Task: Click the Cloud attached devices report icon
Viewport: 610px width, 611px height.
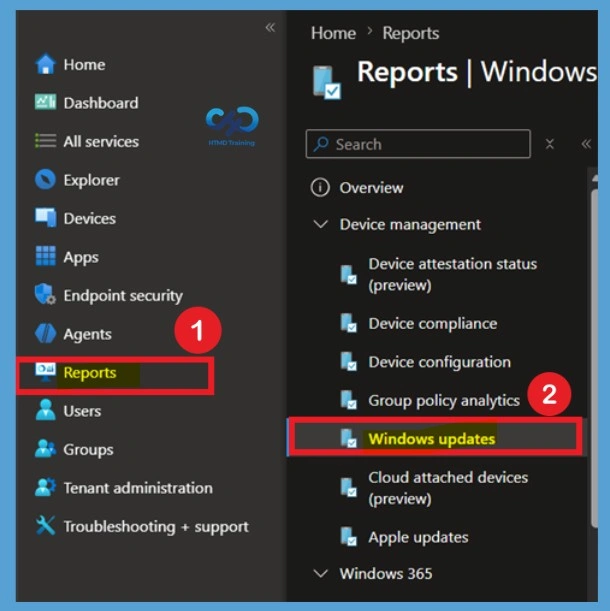Action: pyautogui.click(x=348, y=487)
